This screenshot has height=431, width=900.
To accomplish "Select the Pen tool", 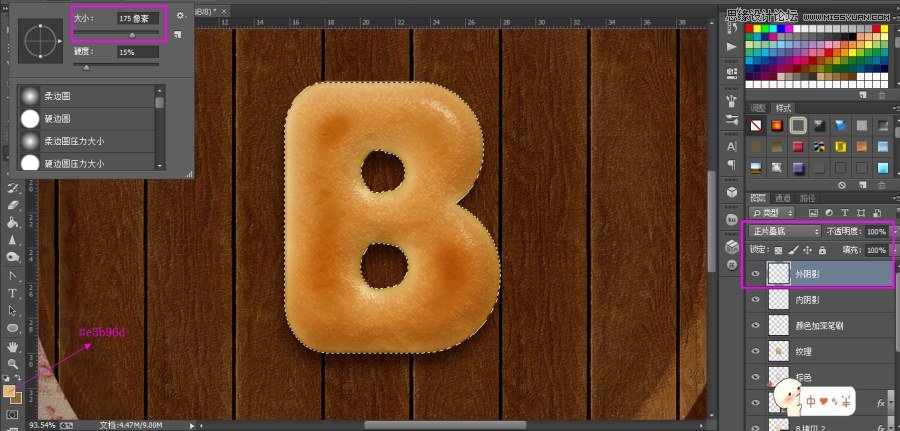I will (13, 276).
